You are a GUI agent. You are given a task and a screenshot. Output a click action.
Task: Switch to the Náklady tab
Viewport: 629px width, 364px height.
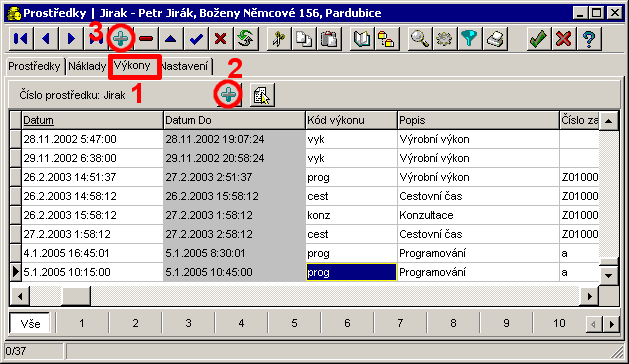(87, 66)
